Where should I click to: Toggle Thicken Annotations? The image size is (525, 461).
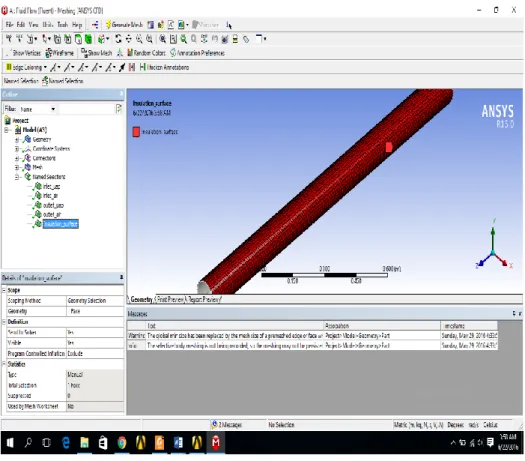164,67
